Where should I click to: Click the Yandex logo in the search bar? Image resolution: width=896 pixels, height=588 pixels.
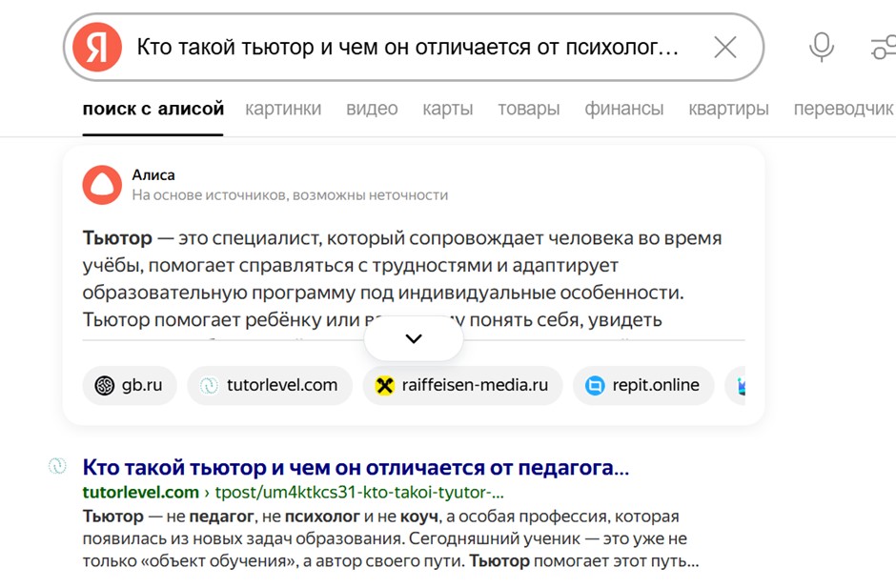(x=97, y=47)
